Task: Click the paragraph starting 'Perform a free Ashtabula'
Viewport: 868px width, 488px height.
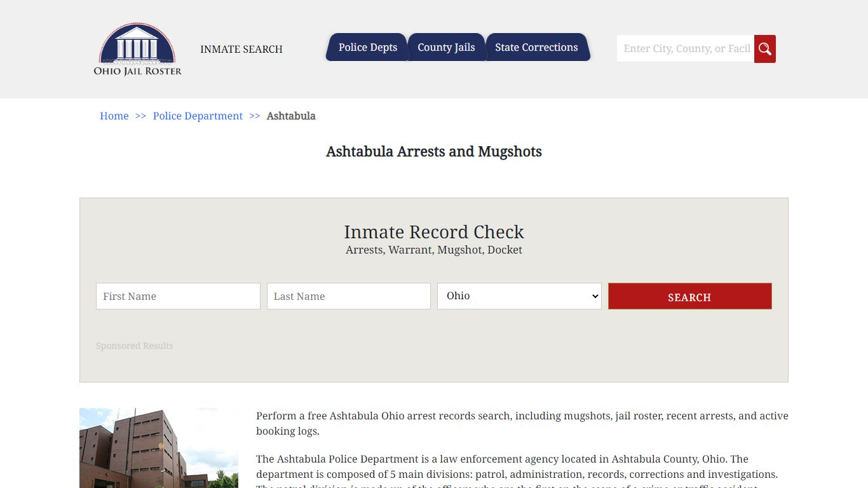Action: pyautogui.click(x=522, y=423)
